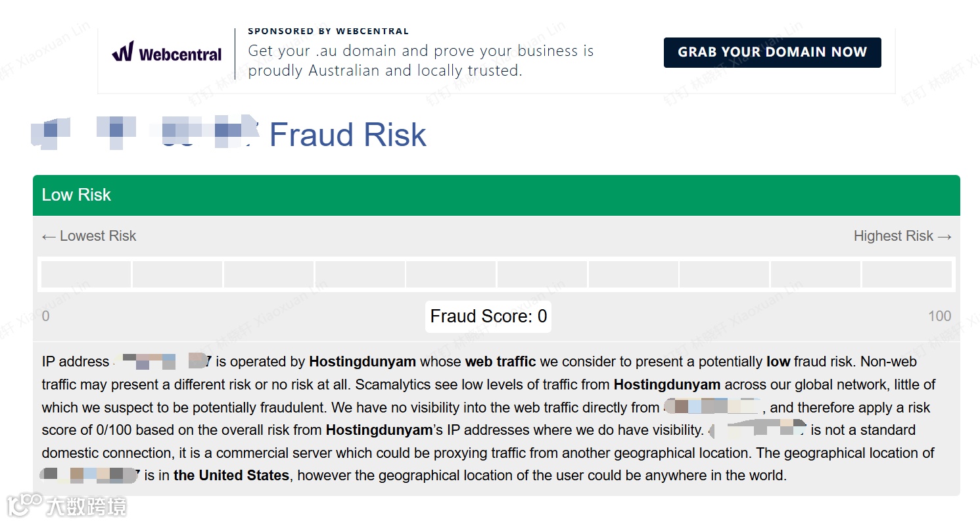Screen dimensions: 980x523
Task: Click the 'Fraud Risk' page heading
Action: click(x=348, y=135)
